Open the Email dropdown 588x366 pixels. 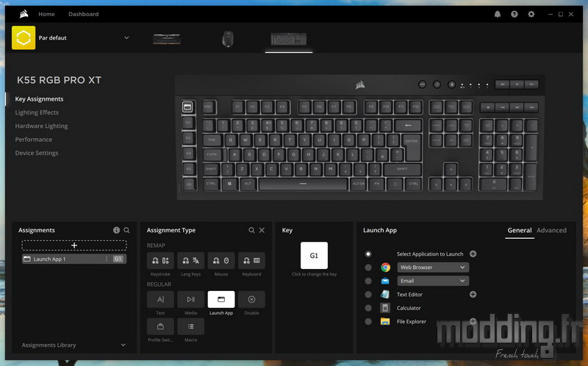(433, 281)
